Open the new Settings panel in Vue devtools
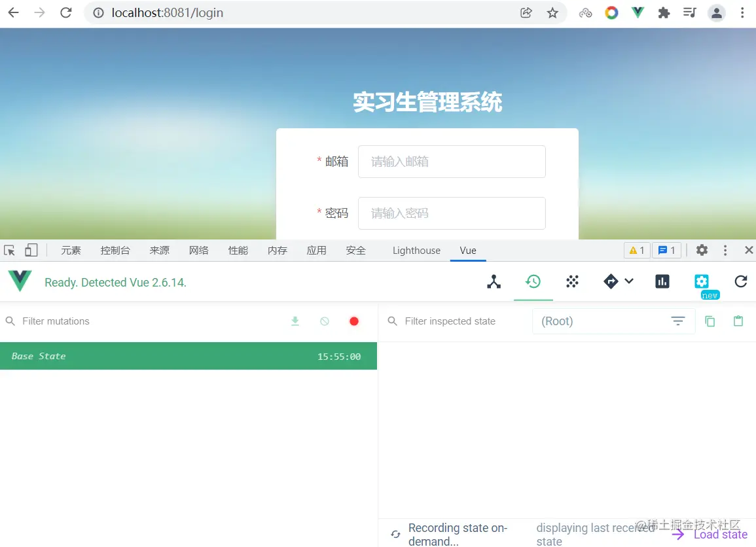The width and height of the screenshot is (756, 547). click(701, 281)
